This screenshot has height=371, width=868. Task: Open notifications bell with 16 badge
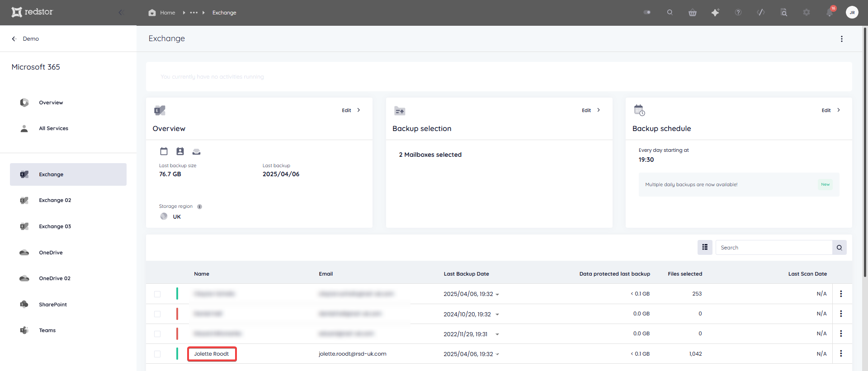click(x=830, y=12)
